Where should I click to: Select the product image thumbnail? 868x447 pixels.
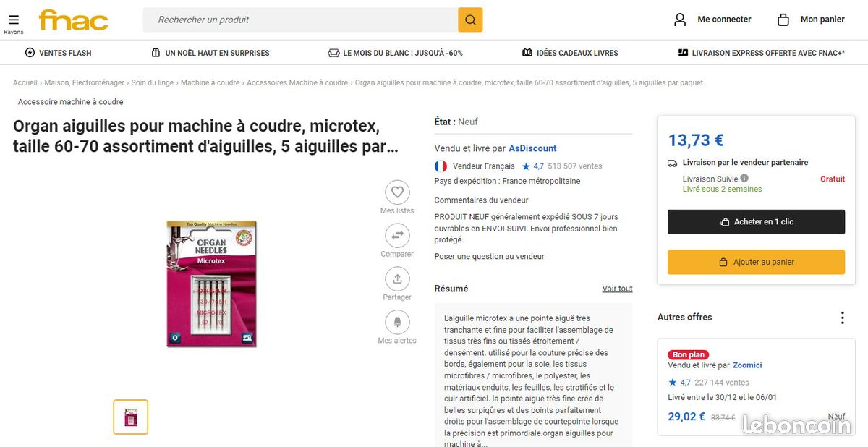coord(131,417)
